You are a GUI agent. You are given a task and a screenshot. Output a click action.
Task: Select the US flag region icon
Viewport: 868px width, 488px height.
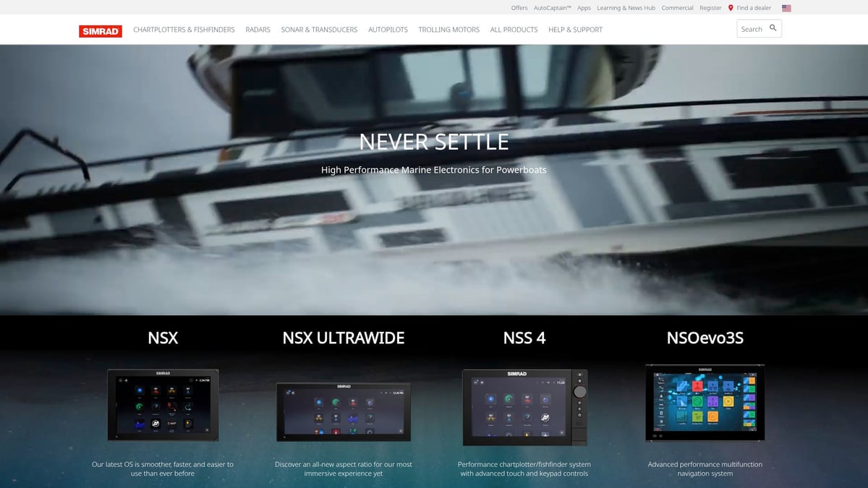click(x=786, y=8)
